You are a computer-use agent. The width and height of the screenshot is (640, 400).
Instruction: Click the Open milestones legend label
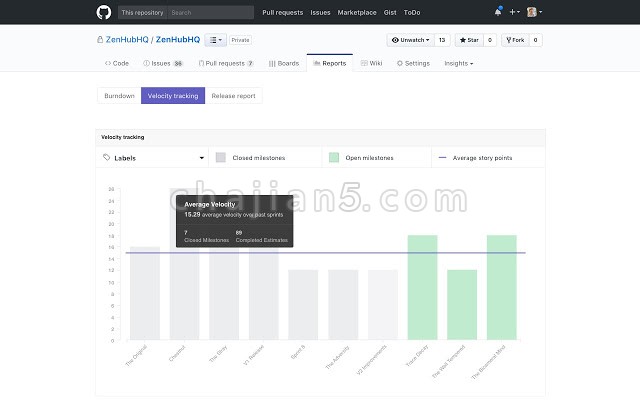pos(369,158)
